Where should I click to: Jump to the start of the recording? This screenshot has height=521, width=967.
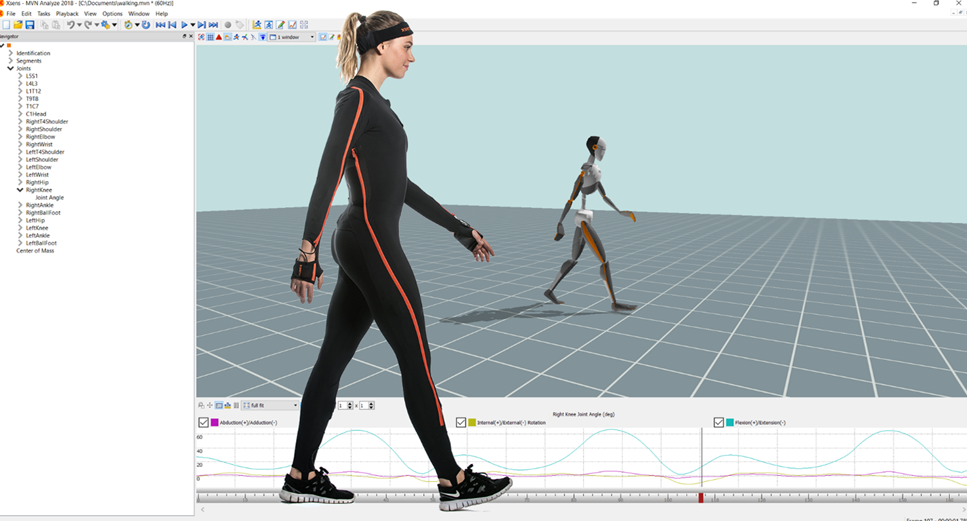click(x=160, y=25)
